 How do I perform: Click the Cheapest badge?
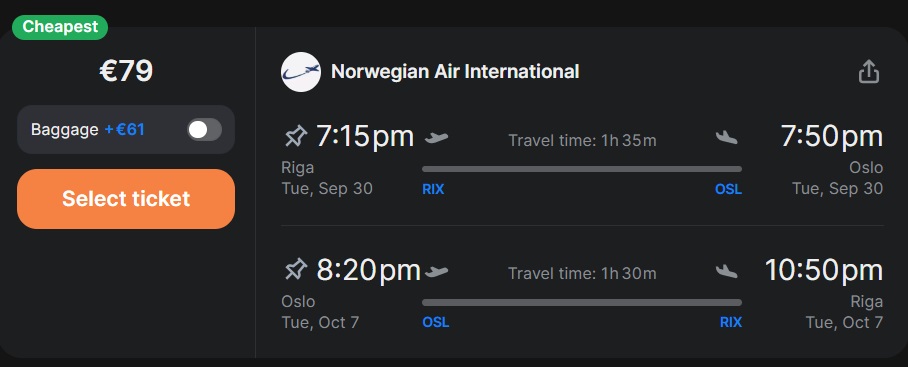60,27
